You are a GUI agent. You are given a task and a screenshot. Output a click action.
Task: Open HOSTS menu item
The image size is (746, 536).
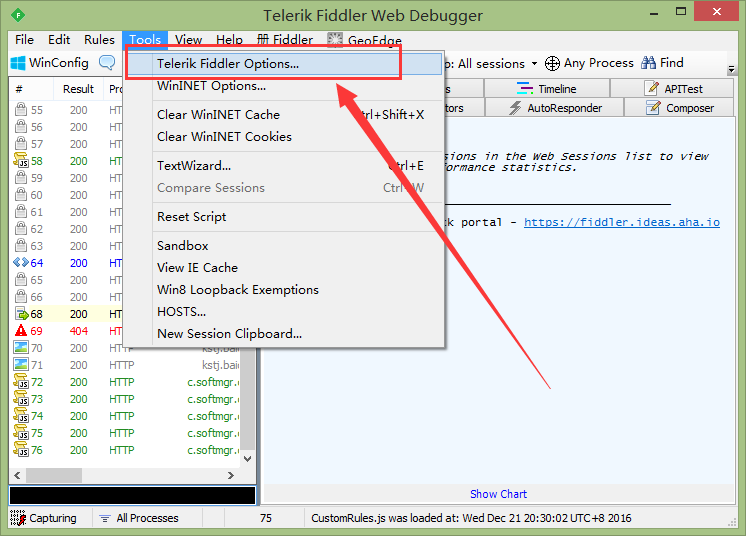(285, 312)
